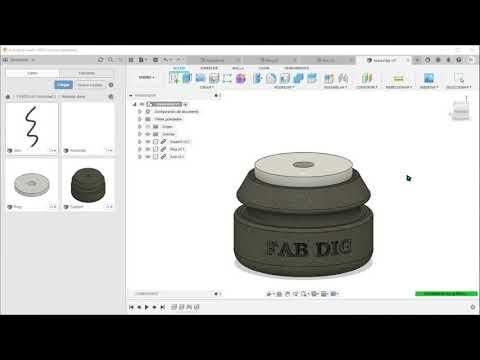Viewport: 480px width, 360px height.
Task: Open the Support model thumbnail
Action: click(88, 184)
